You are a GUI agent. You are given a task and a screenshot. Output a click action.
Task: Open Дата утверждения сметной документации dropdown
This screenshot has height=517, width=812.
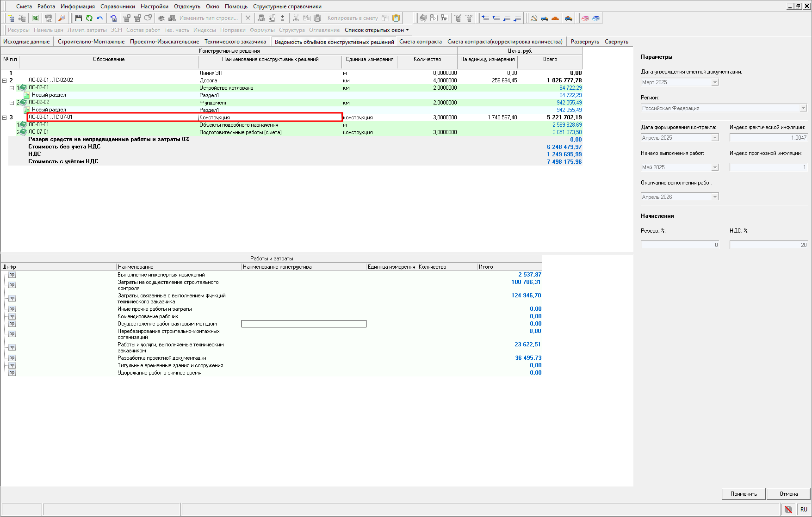click(715, 82)
